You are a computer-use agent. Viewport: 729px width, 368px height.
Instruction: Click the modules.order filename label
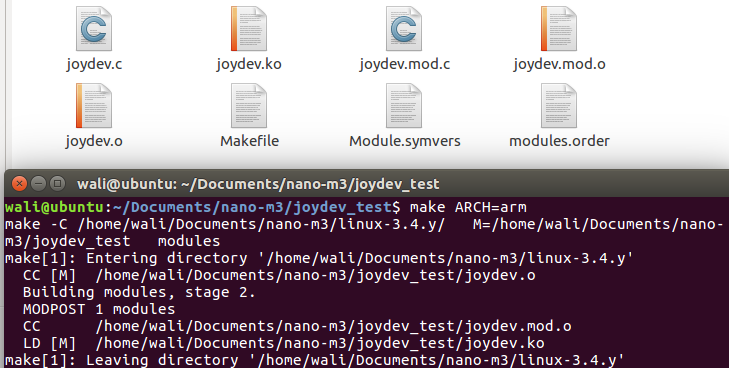click(x=559, y=141)
